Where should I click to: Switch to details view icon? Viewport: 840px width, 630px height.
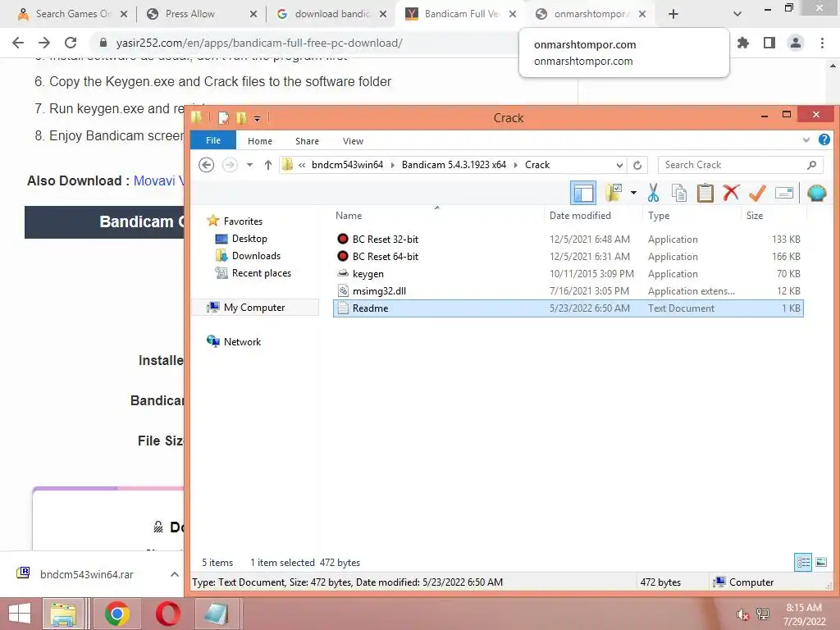click(803, 562)
